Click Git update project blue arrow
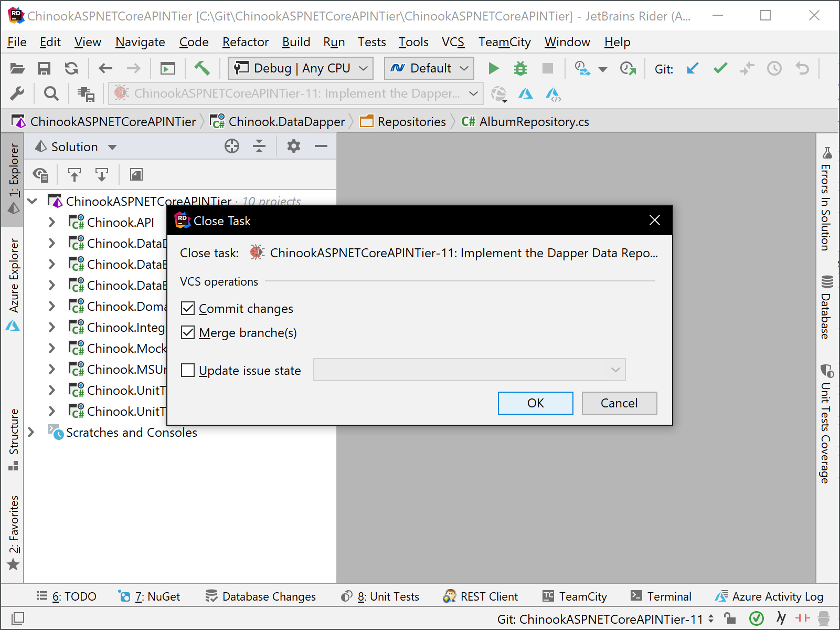Viewport: 840px width, 630px height. click(x=693, y=68)
